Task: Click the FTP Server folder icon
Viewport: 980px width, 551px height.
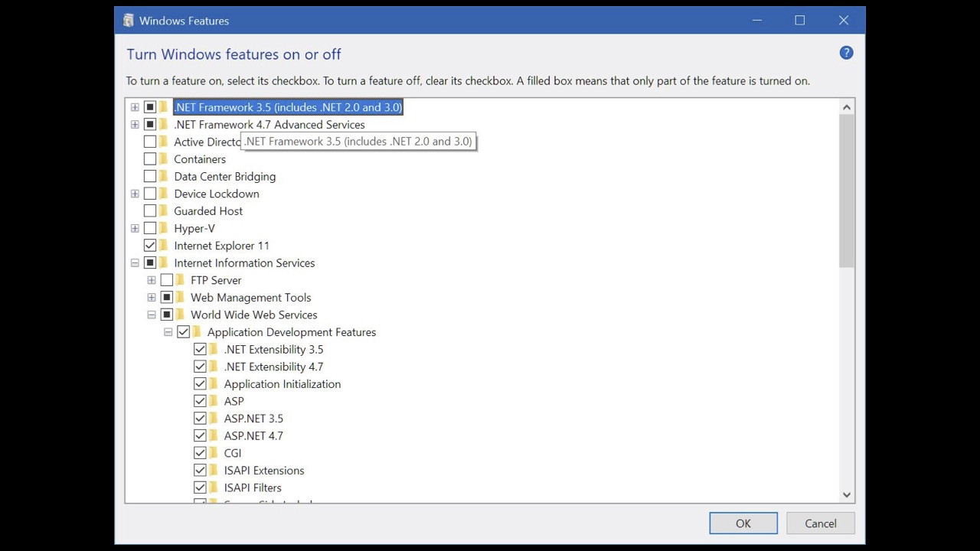Action: point(180,280)
